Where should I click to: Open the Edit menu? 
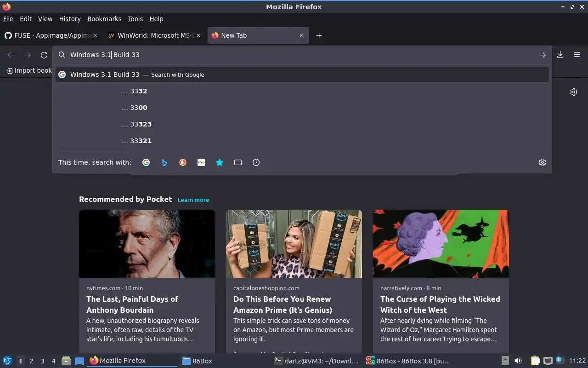[26, 19]
